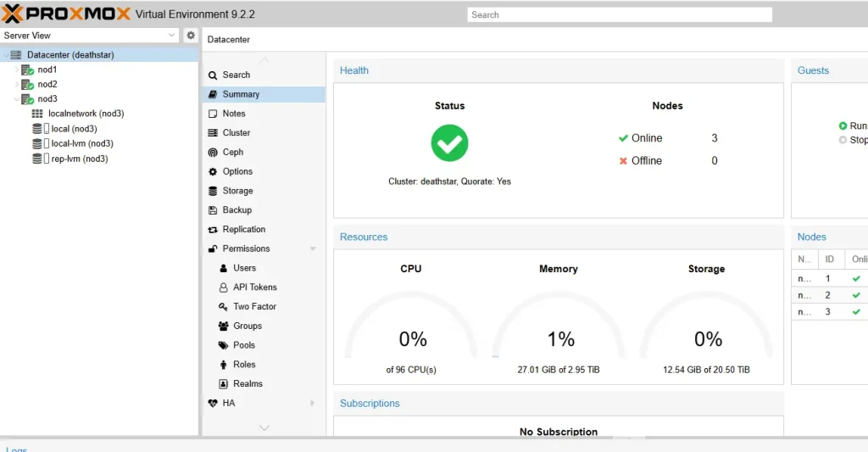
Task: Click the Storage database icon
Action: [x=213, y=191]
